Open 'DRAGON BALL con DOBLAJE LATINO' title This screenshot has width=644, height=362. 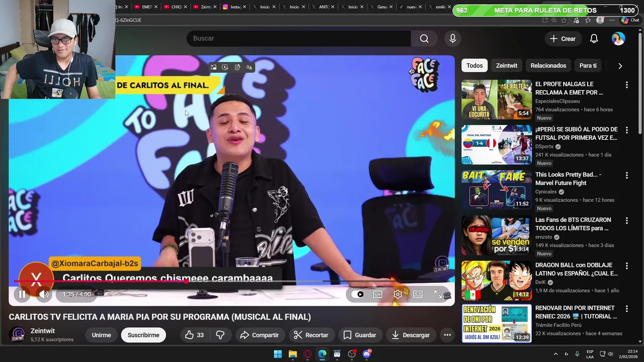coord(577,269)
